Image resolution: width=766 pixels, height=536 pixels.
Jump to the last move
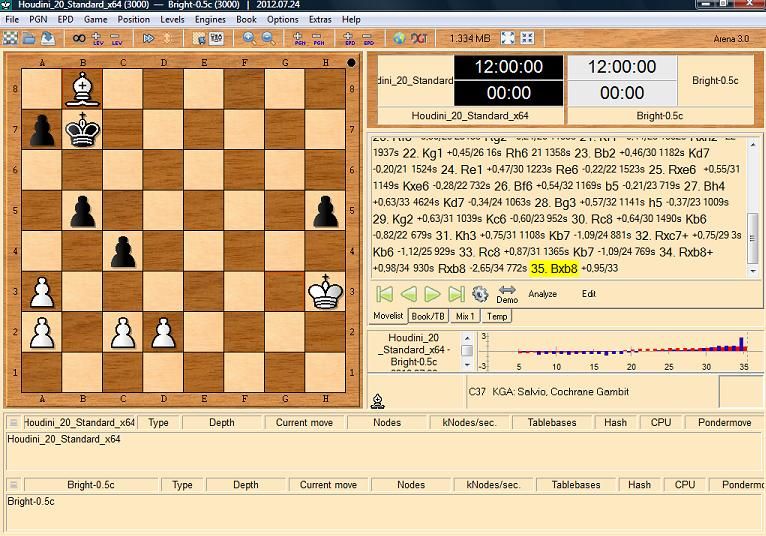tap(456, 294)
